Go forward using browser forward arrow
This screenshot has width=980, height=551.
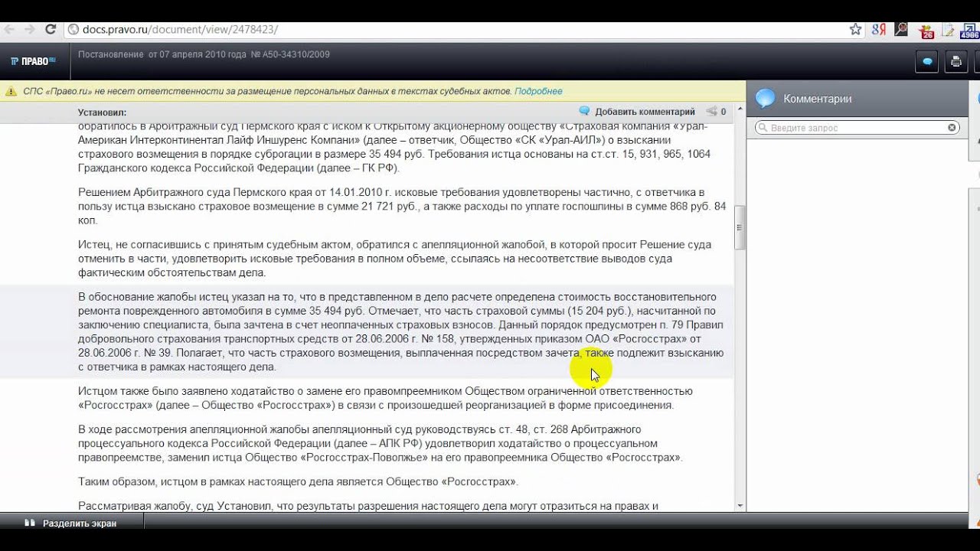tap(30, 30)
